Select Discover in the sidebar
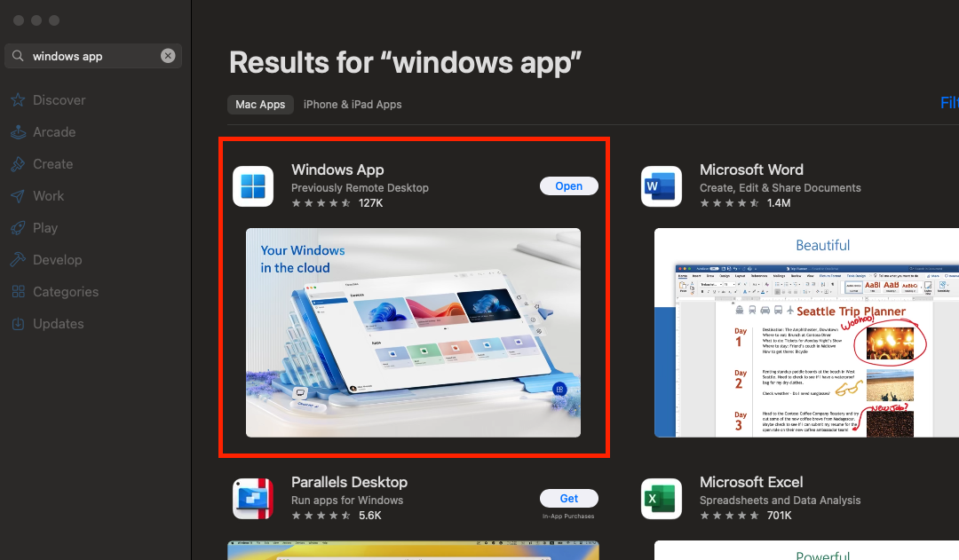This screenshot has width=959, height=560. pos(59,99)
